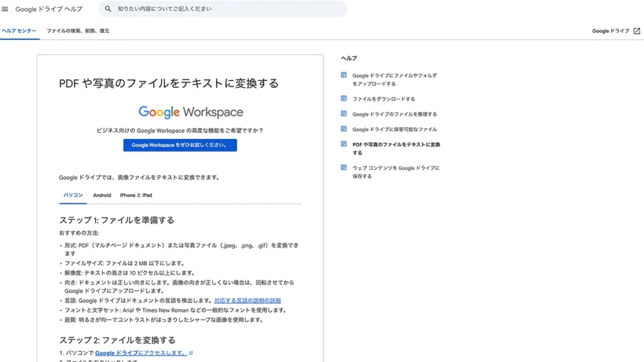Click the help search input field
The height and width of the screenshot is (362, 644).
223,9
